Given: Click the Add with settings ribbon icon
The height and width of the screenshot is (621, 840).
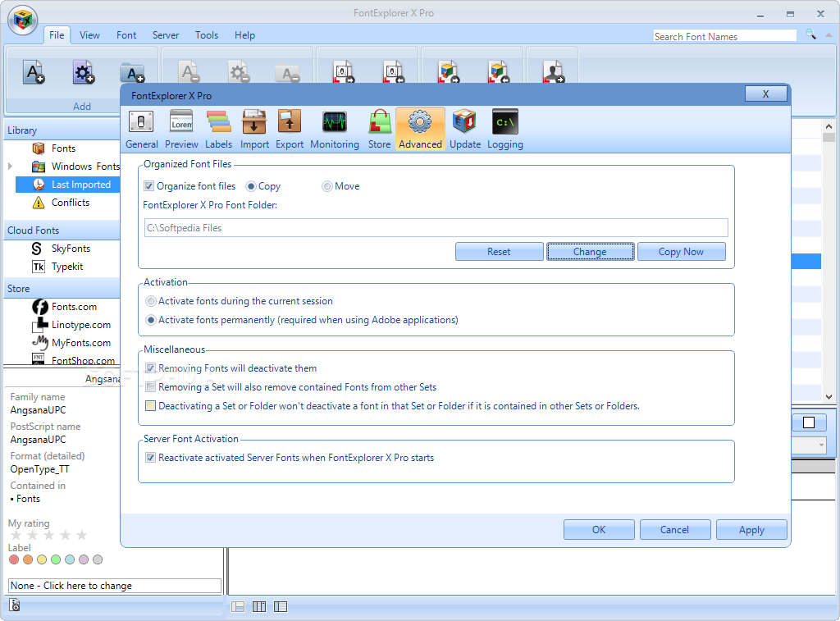Looking at the screenshot, I should tap(83, 72).
